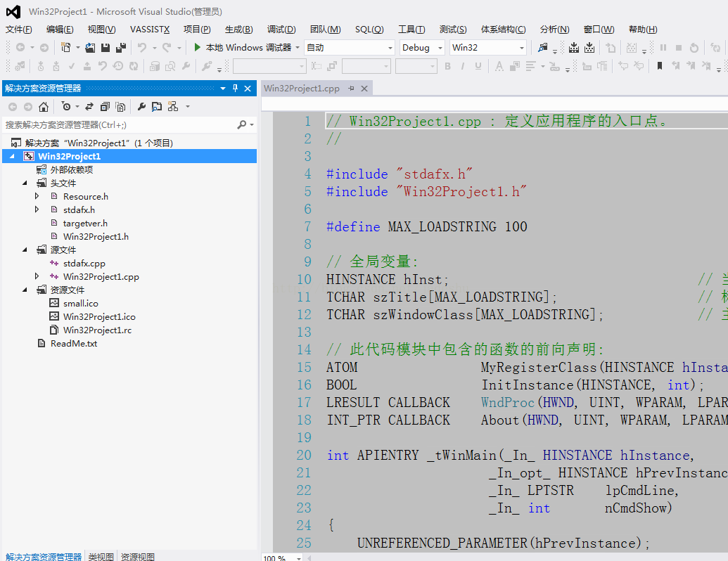Click the Pause debugging icon

pos(663,47)
